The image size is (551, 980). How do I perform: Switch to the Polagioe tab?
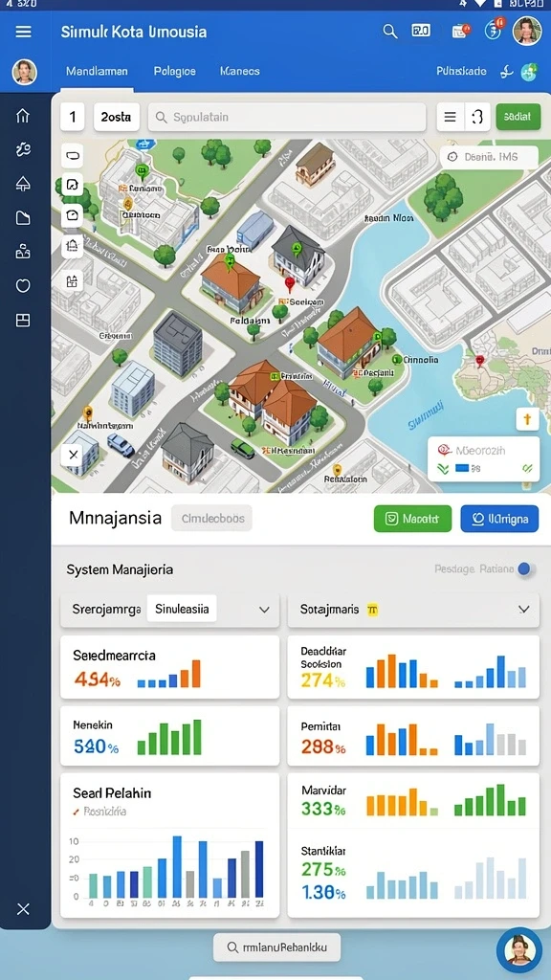coord(174,71)
